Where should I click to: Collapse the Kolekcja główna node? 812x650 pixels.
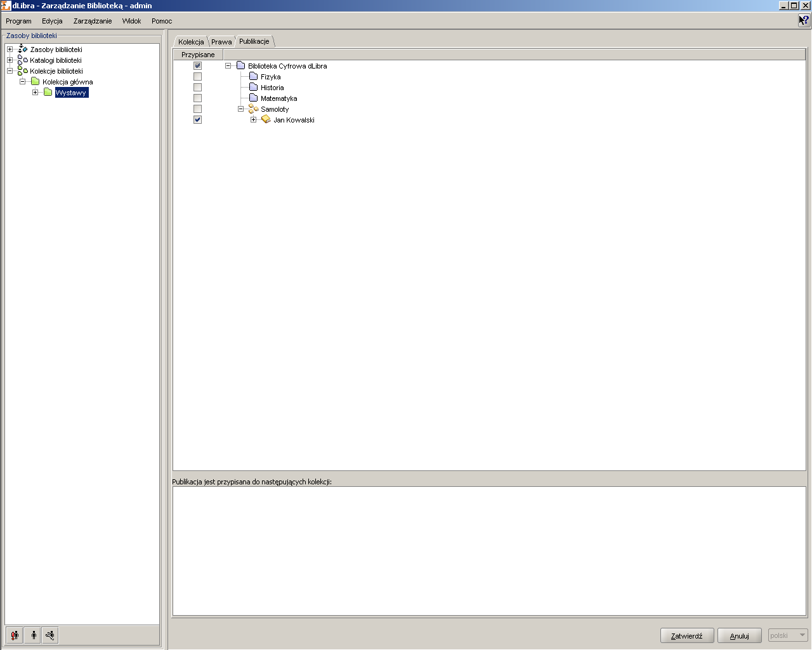pyautogui.click(x=22, y=82)
